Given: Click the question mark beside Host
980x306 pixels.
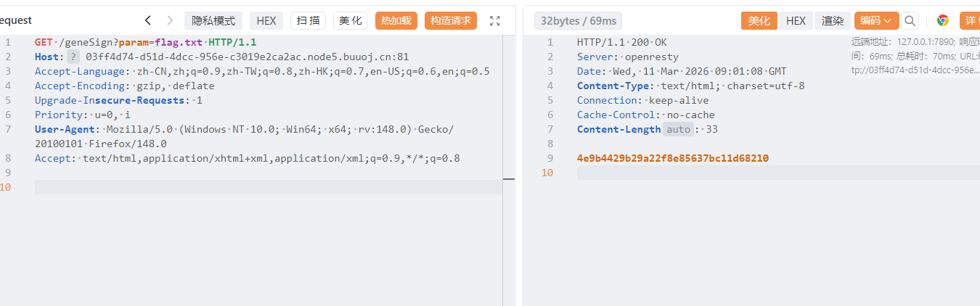Looking at the screenshot, I should click(x=74, y=57).
